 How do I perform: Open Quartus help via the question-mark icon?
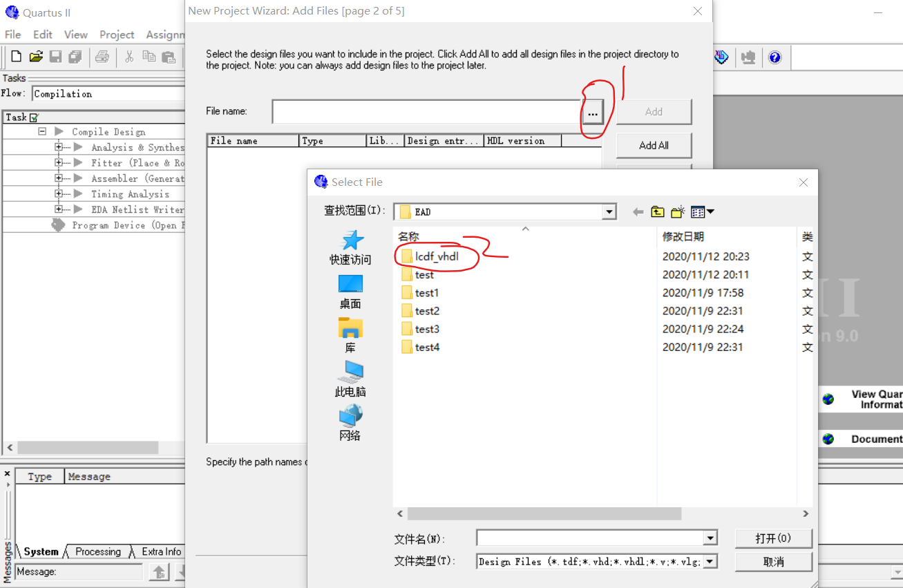[775, 57]
